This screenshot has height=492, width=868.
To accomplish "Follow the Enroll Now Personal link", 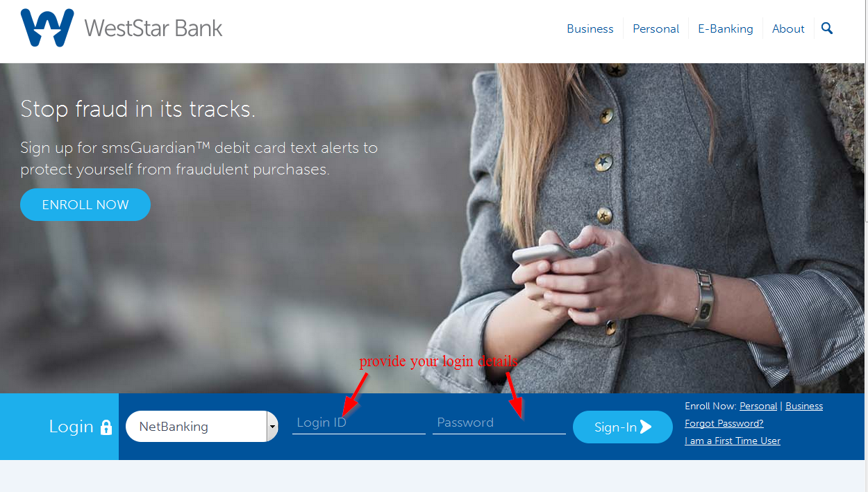I will pyautogui.click(x=758, y=406).
